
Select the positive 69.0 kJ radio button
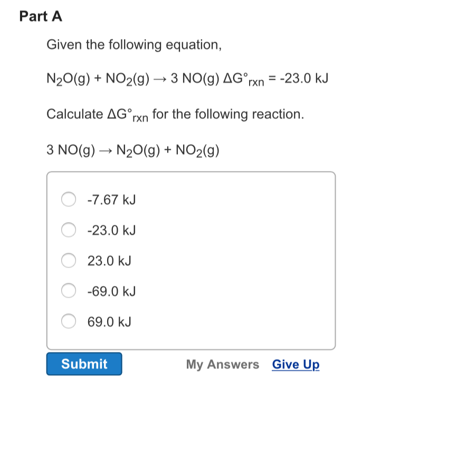click(x=69, y=321)
